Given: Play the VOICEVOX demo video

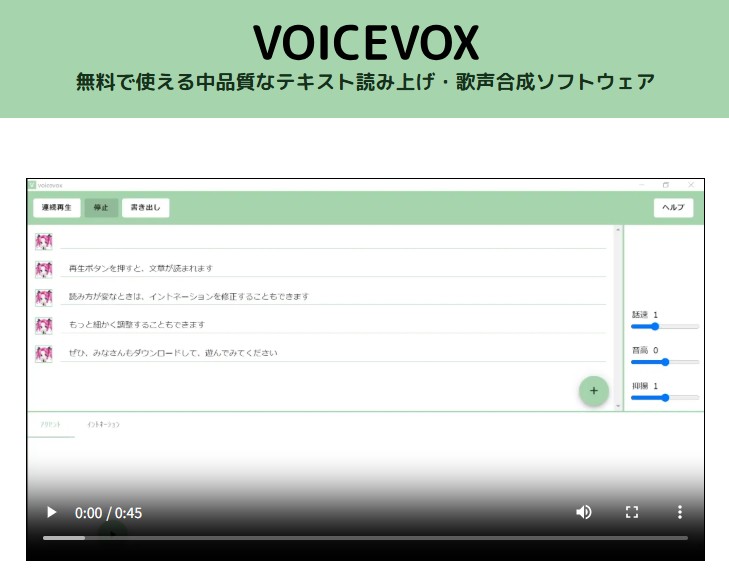Looking at the screenshot, I should (x=51, y=512).
